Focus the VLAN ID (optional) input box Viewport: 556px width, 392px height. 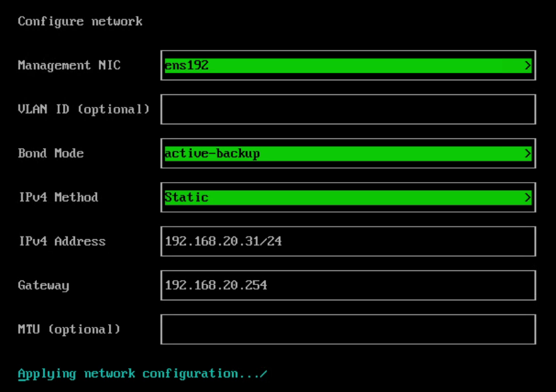[x=348, y=110]
